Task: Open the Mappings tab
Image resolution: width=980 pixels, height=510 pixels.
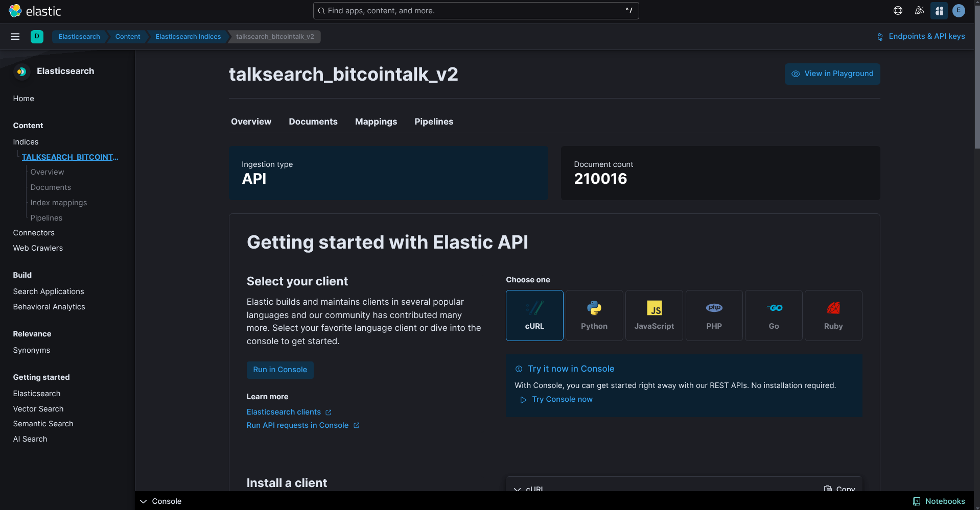Action: click(x=376, y=122)
